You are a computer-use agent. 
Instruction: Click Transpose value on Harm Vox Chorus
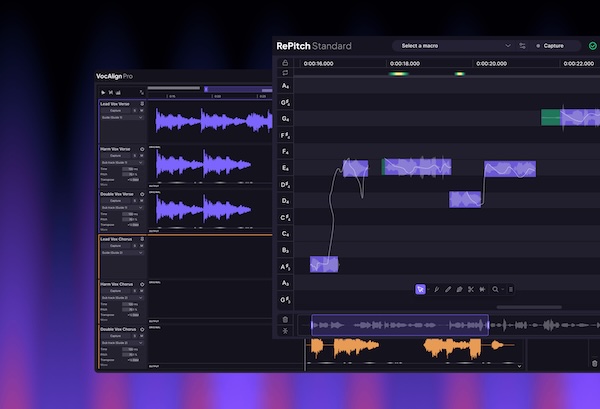[133, 315]
